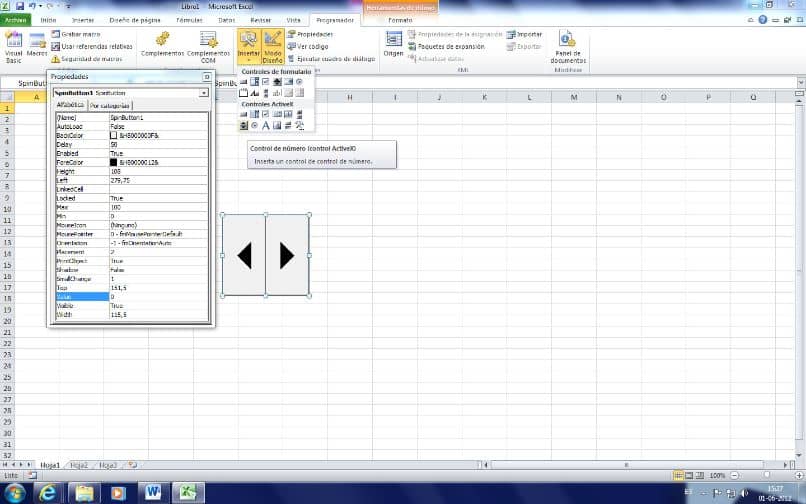806x504 pixels.
Task: Open Excel Help question mark icon
Action: pyautogui.click(x=763, y=20)
